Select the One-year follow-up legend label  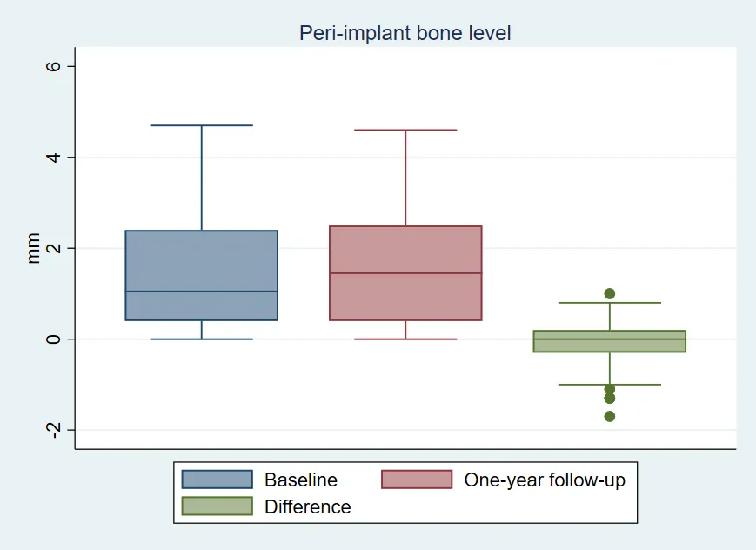(x=545, y=480)
